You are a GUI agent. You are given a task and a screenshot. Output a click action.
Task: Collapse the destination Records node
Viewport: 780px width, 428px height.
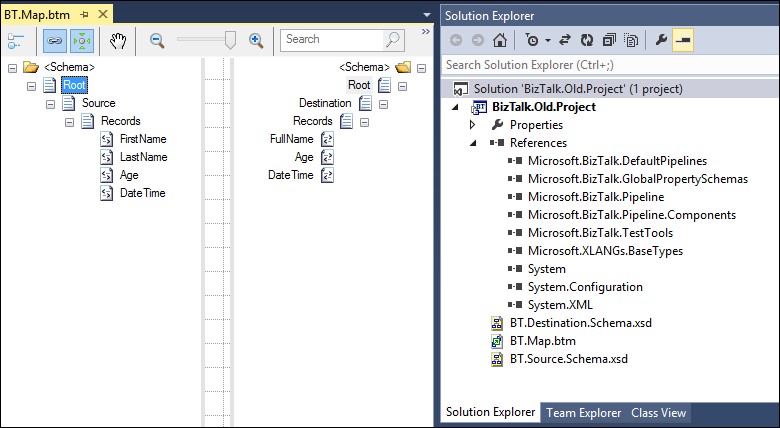coord(365,122)
